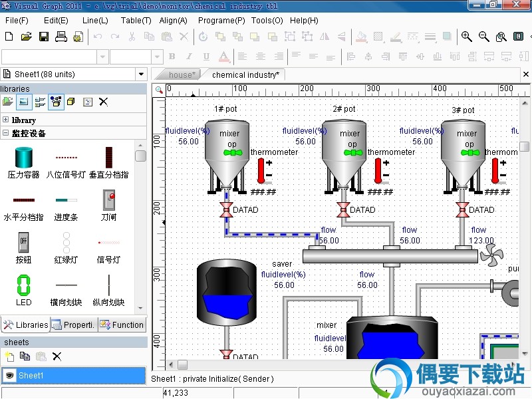Select the 垂直分档指 component
532x399 pixels.
point(108,163)
